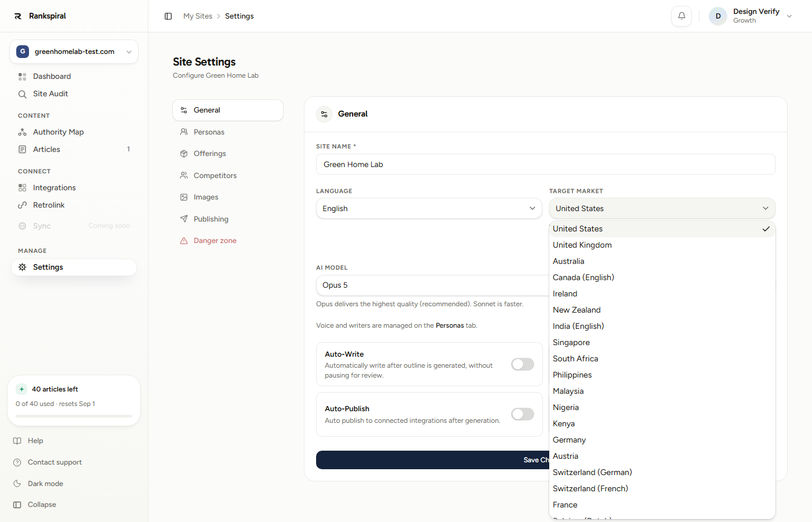Open the greenhomelab-test.com site switcher

(74, 52)
